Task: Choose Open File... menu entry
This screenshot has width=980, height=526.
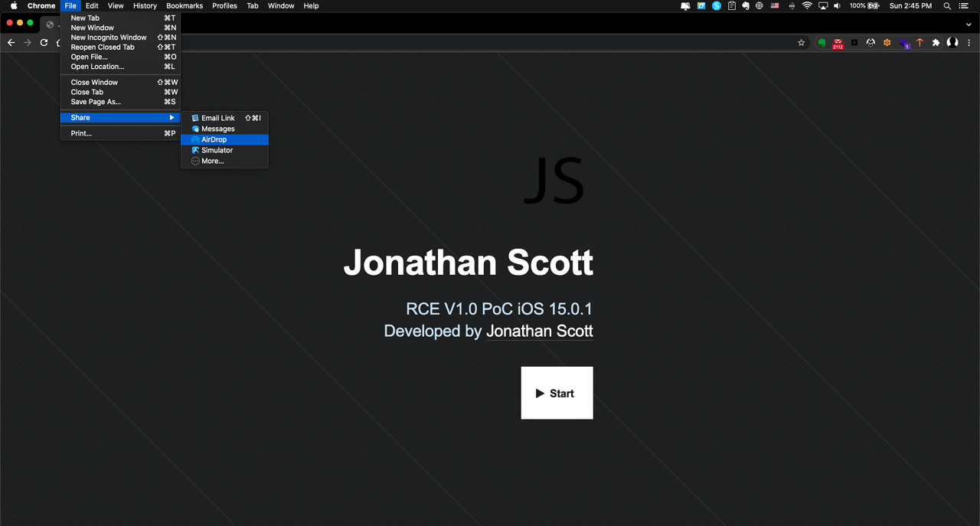Action: click(x=120, y=57)
